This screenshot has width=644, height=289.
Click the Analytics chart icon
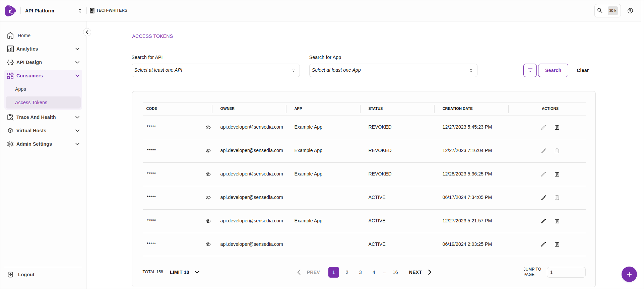(x=10, y=49)
